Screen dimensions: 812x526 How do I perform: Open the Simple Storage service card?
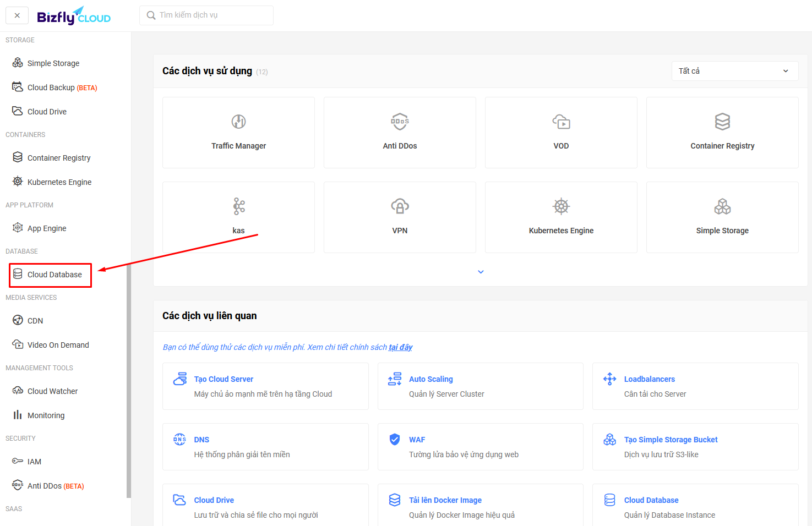coord(722,217)
